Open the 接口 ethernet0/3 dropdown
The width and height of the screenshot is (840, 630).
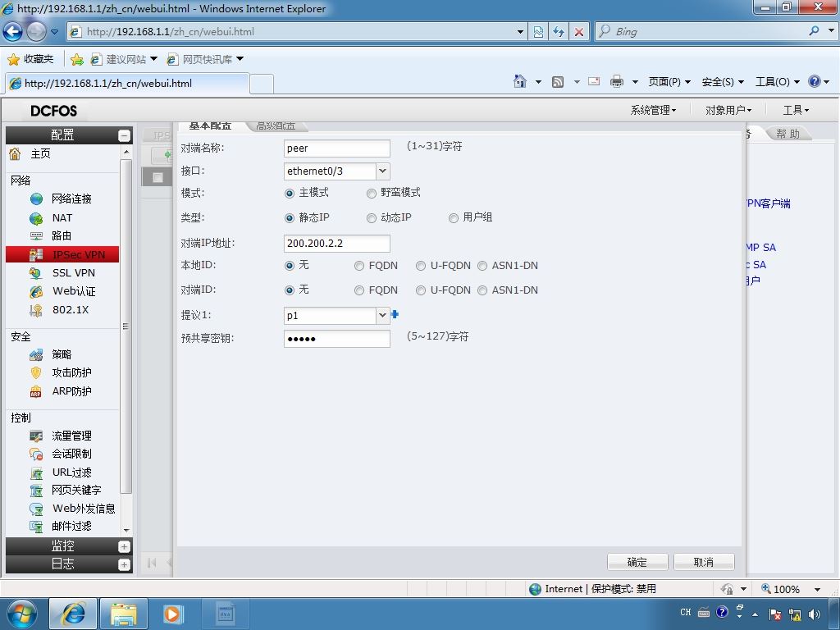coord(382,171)
